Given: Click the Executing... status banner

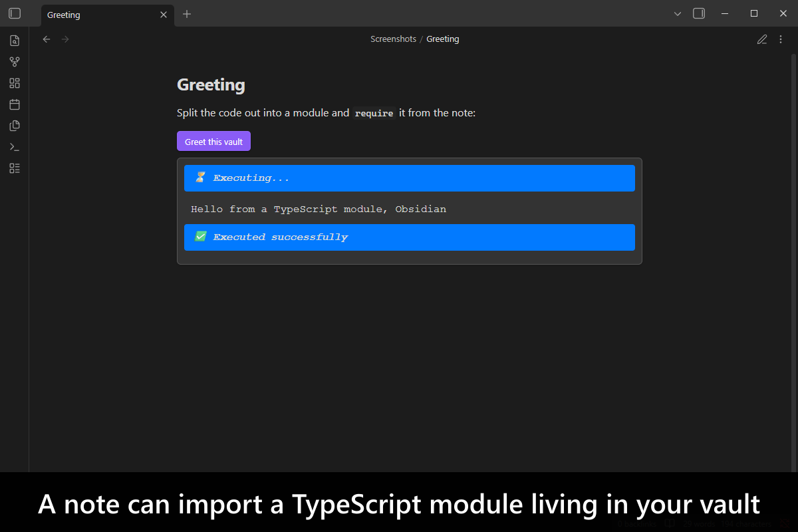Looking at the screenshot, I should [x=410, y=178].
